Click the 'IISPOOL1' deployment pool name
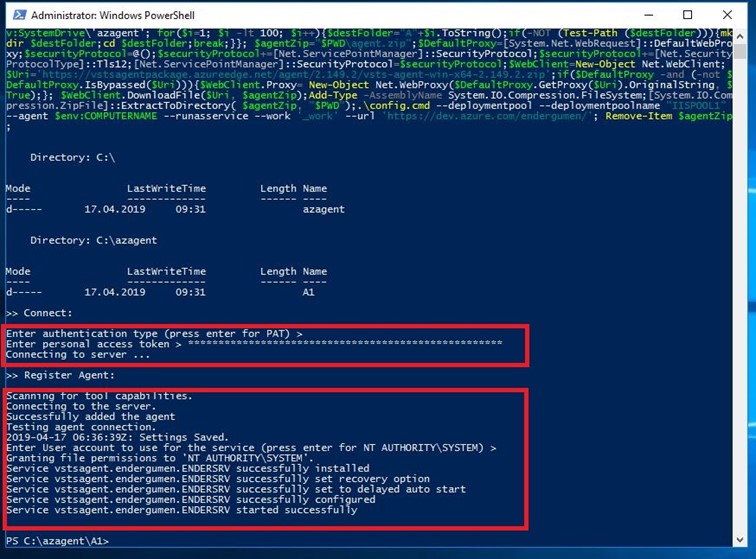Image resolution: width=756 pixels, height=559 pixels. click(x=696, y=106)
